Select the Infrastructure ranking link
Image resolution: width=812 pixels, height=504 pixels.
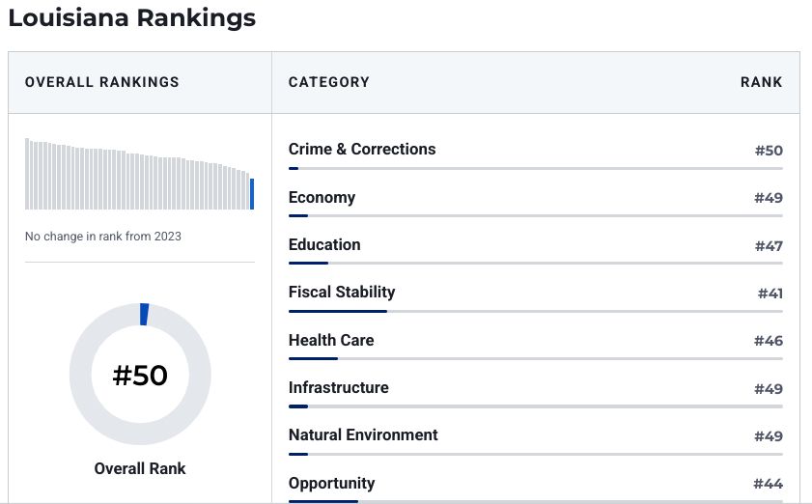click(338, 387)
